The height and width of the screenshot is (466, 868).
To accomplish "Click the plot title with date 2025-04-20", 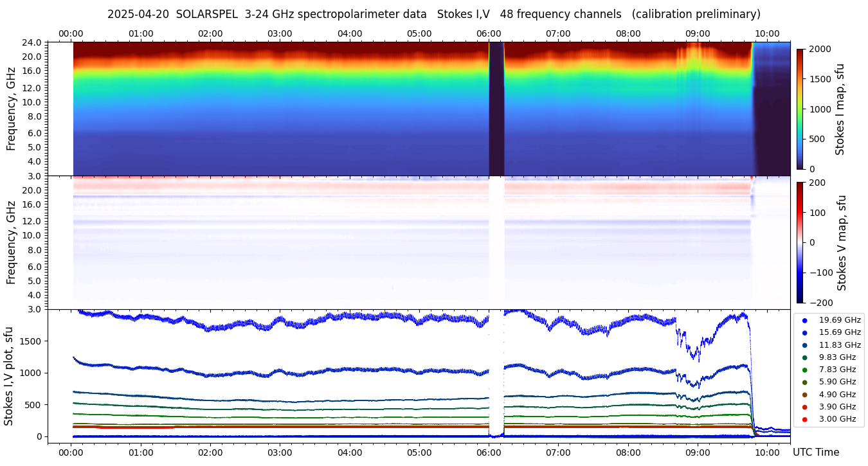I will [x=433, y=14].
